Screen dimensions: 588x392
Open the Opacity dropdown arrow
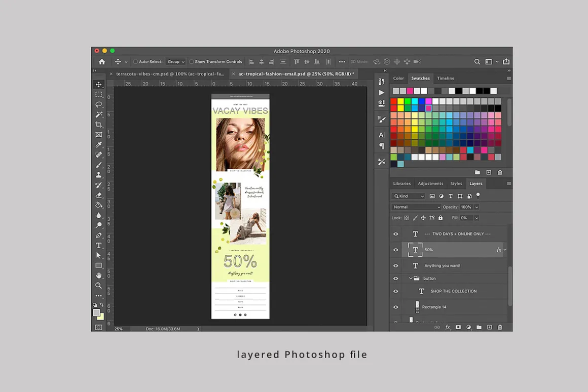point(476,207)
